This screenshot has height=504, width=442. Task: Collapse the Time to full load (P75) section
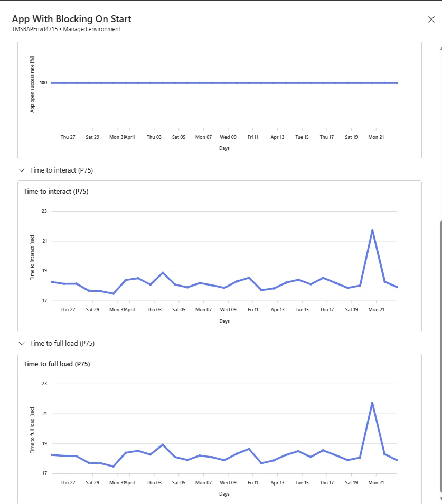pyautogui.click(x=21, y=343)
